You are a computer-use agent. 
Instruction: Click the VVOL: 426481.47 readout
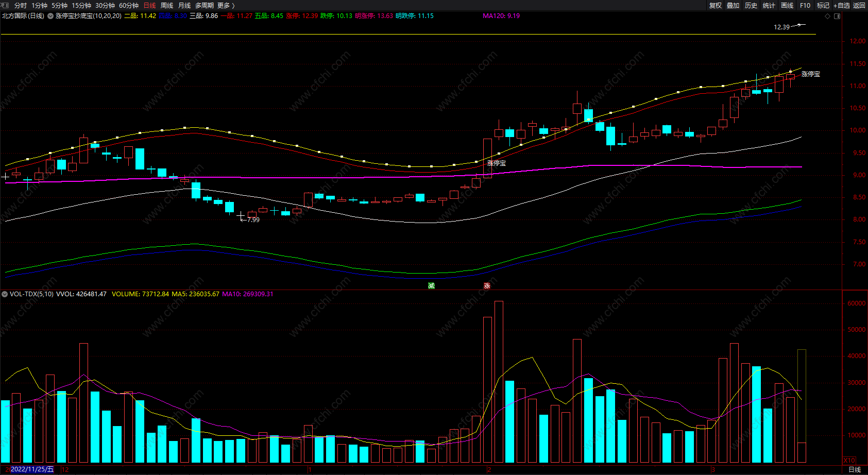click(81, 294)
